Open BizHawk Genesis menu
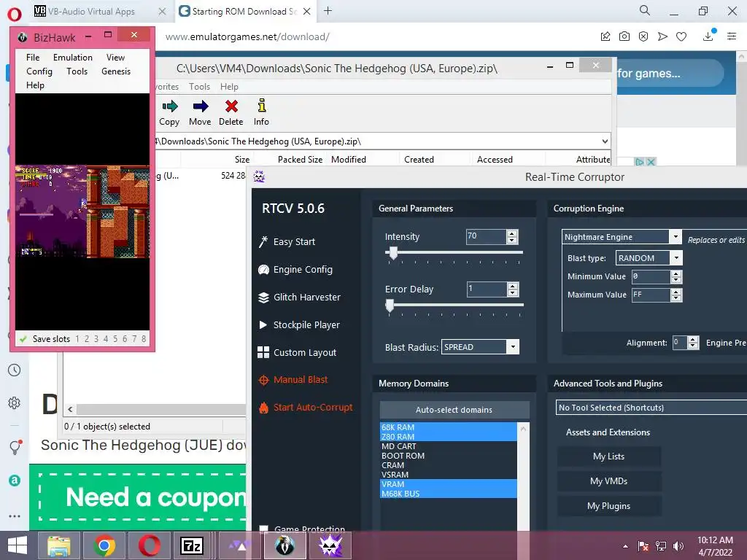The image size is (747, 560). coord(116,71)
